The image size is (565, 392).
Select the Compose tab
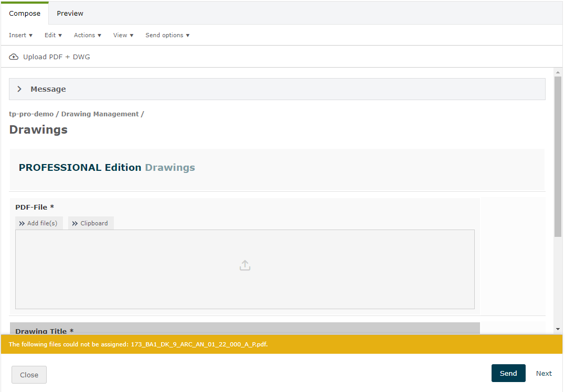click(25, 13)
